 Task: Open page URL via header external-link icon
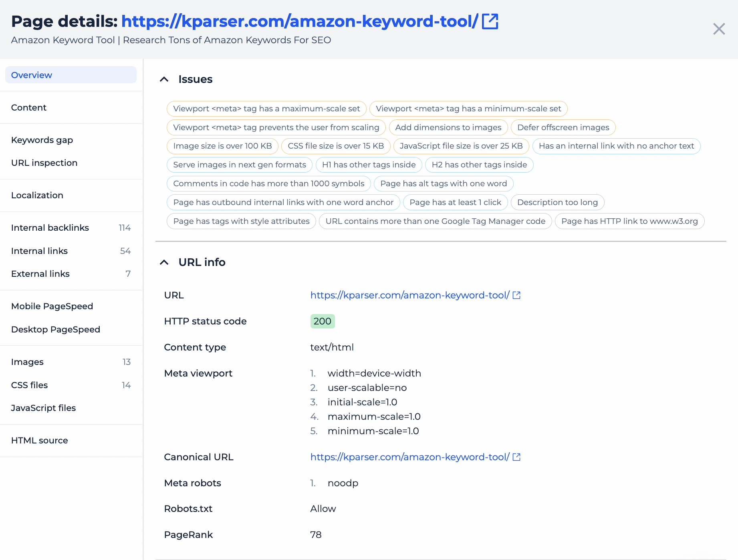tap(490, 21)
